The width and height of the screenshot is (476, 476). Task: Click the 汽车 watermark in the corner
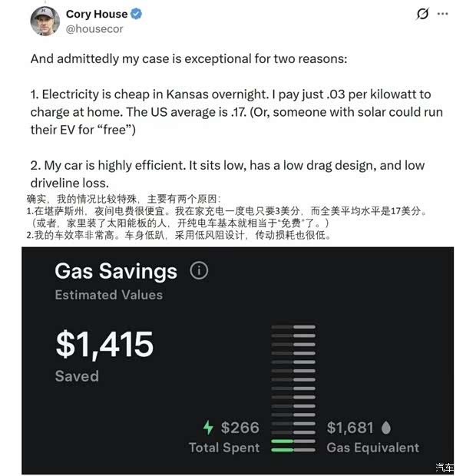pos(445,468)
